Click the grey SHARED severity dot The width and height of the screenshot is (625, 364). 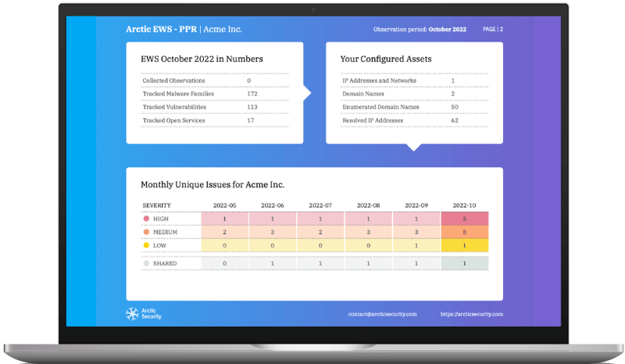(146, 263)
